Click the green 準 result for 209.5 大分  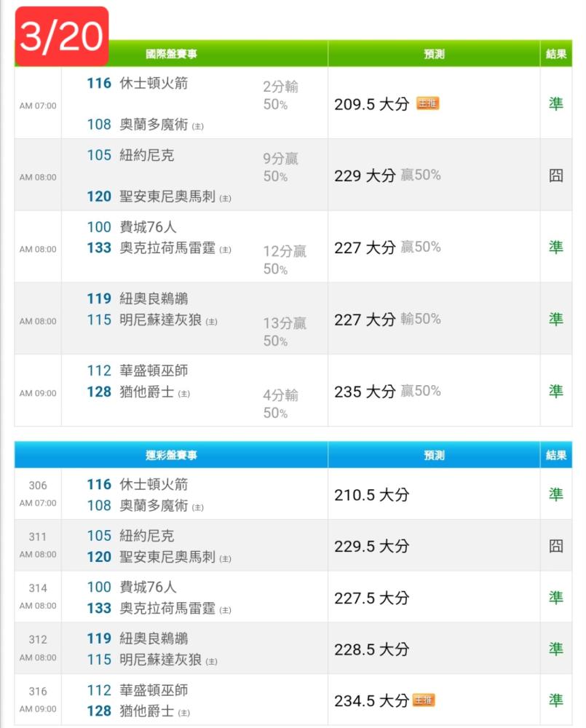pyautogui.click(x=555, y=103)
